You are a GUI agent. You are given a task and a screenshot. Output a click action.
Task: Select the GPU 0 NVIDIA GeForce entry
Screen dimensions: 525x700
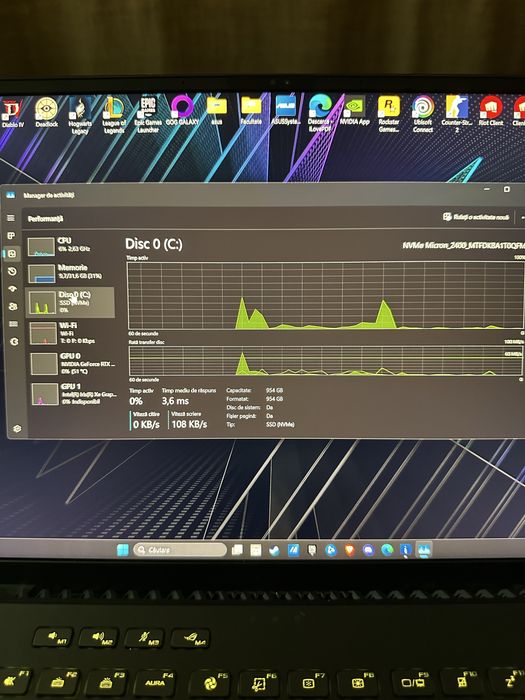click(73, 363)
